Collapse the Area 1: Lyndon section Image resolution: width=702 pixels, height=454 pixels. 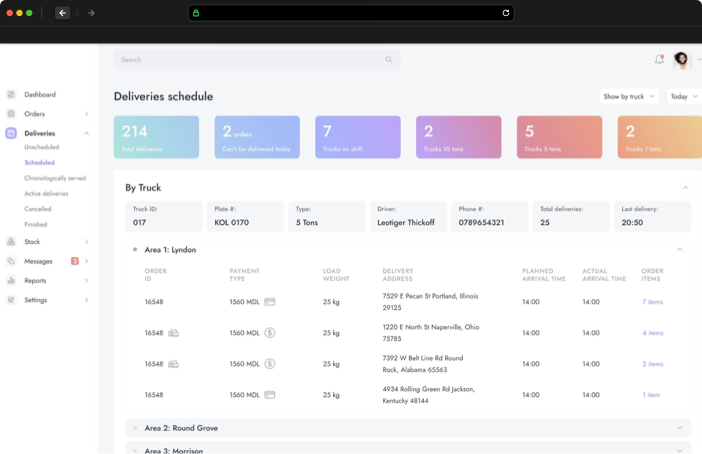point(679,249)
